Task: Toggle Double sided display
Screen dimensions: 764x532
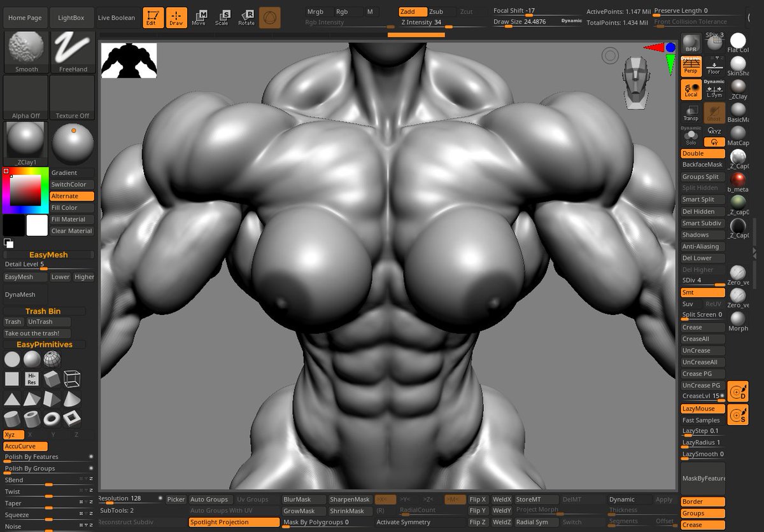Action: click(x=703, y=153)
